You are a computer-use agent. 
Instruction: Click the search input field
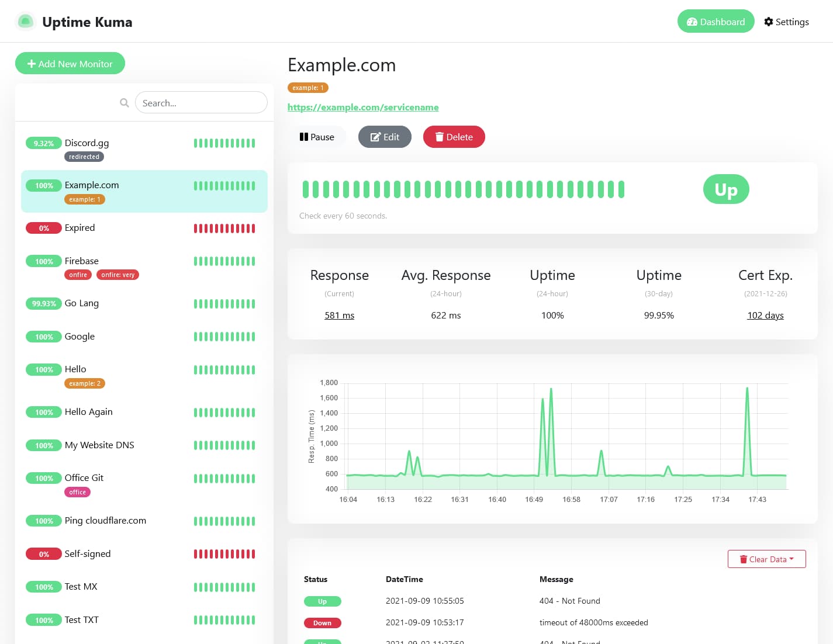point(201,102)
